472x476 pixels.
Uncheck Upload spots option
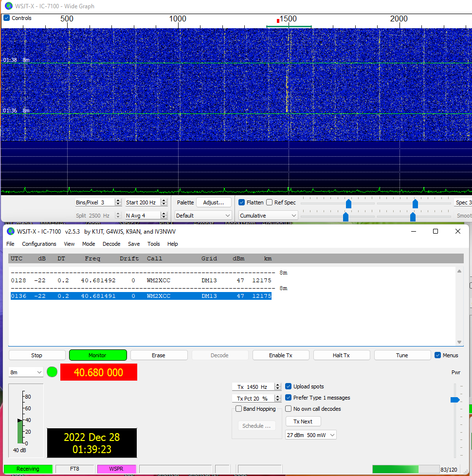[289, 386]
